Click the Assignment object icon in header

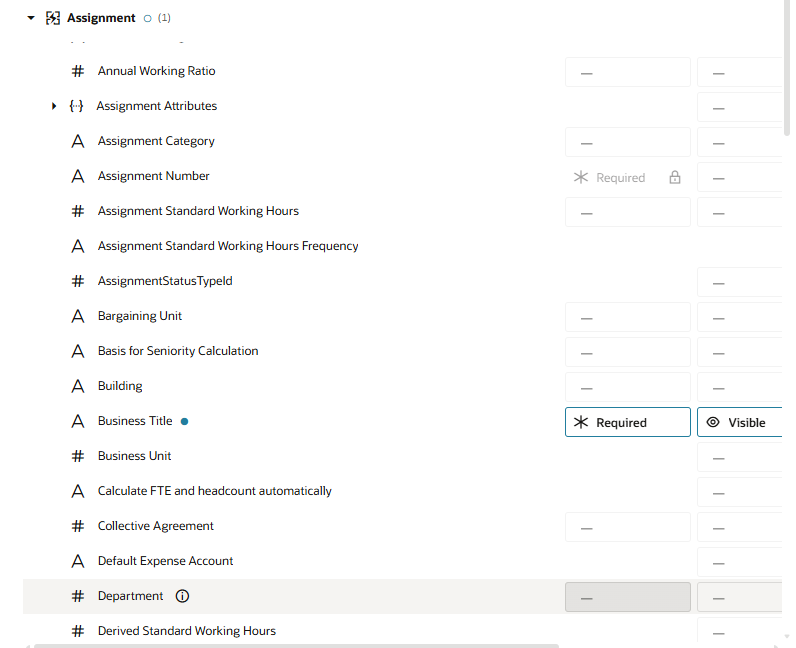click(53, 18)
